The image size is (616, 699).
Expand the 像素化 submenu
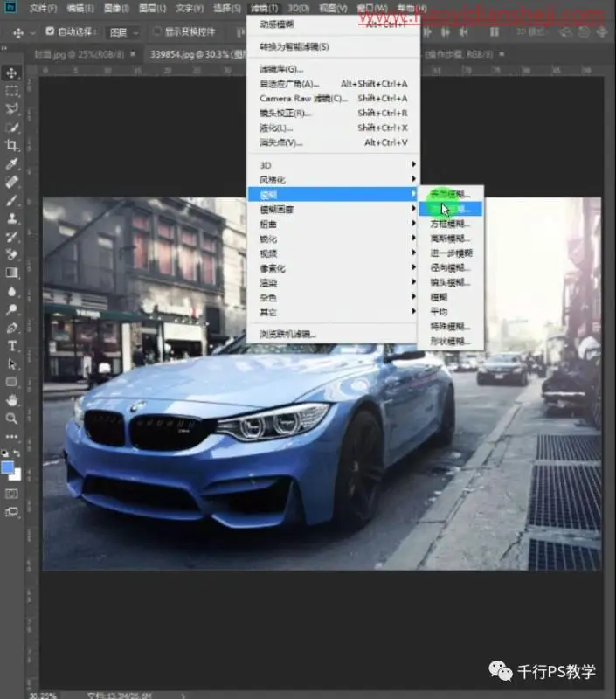[x=333, y=268]
